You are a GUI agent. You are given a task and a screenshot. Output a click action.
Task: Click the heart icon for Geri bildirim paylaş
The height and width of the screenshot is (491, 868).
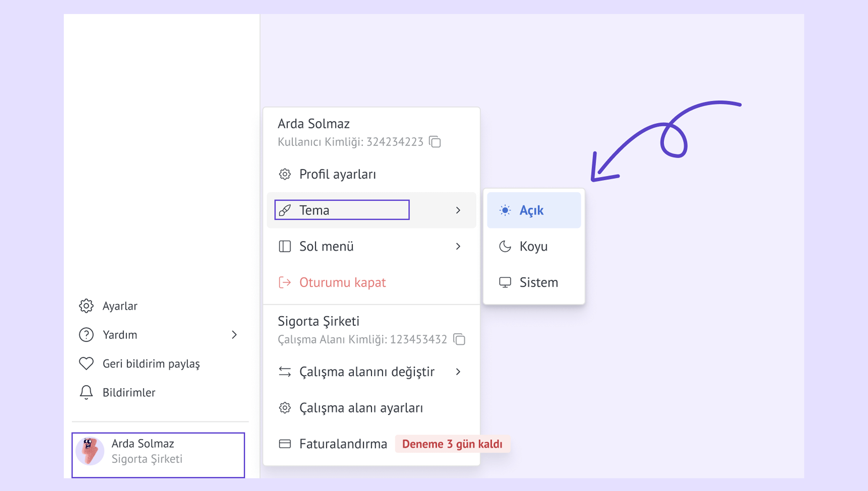point(86,363)
